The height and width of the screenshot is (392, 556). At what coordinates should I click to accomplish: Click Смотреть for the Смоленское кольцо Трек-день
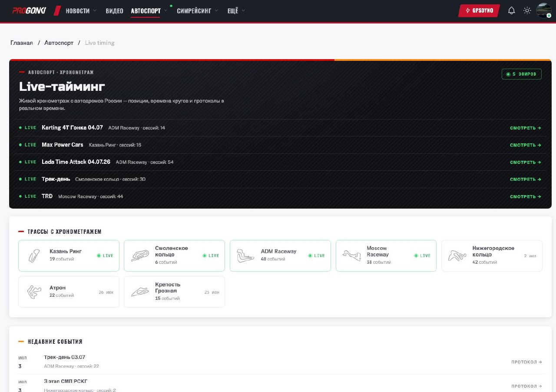[526, 179]
